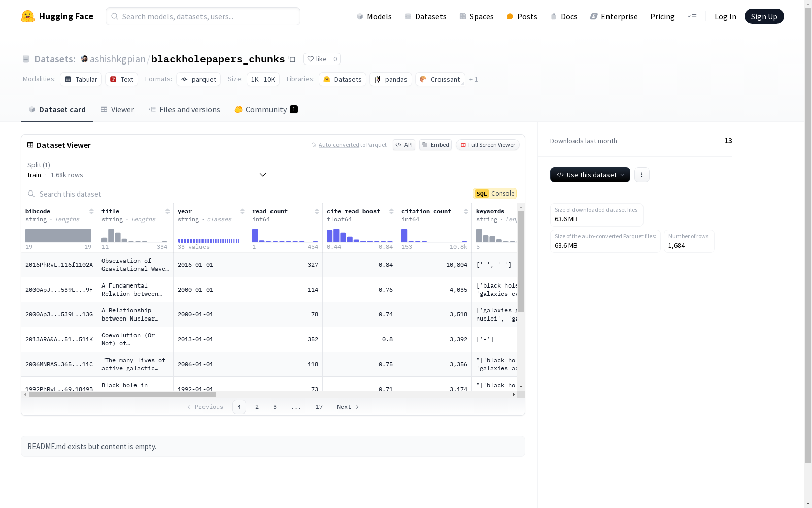This screenshot has height=508, width=812.
Task: Select the 1K - 10K size tag
Action: (x=263, y=79)
